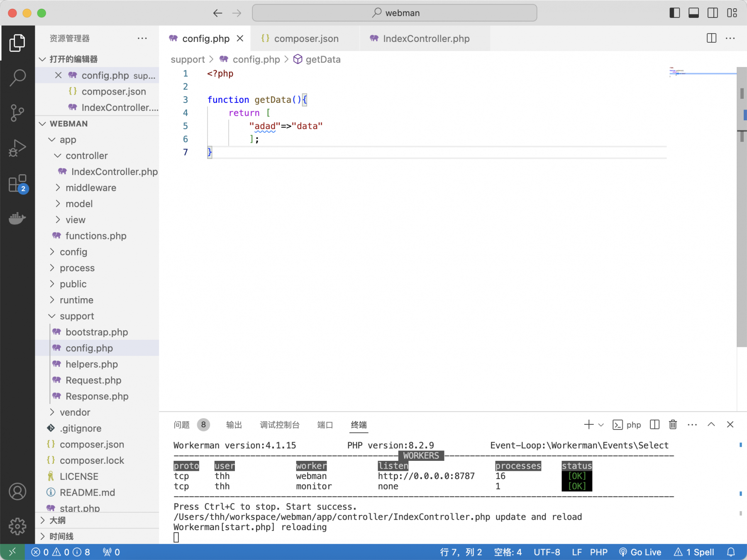
Task: Open the Extensions view with badge
Action: tap(17, 183)
